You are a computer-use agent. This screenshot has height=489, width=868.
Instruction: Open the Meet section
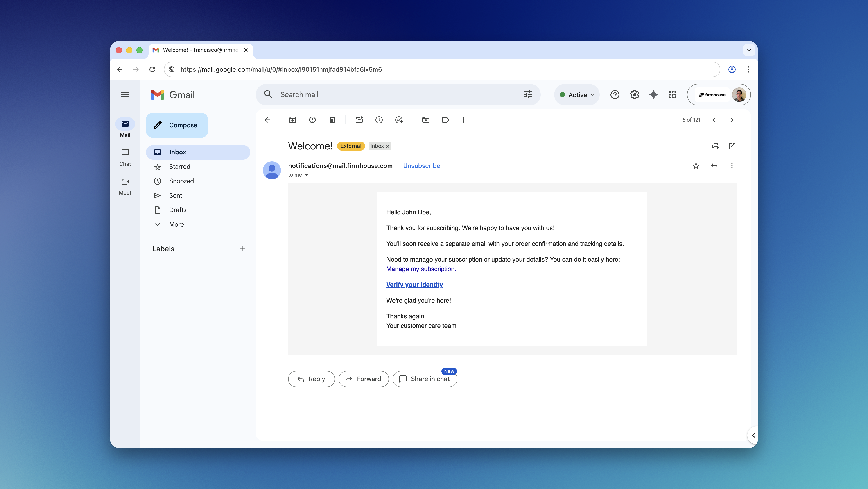point(125,185)
